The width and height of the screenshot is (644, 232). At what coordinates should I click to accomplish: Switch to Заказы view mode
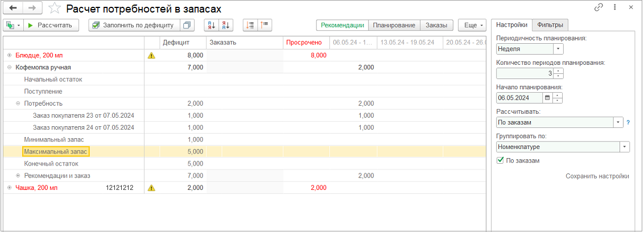(436, 25)
